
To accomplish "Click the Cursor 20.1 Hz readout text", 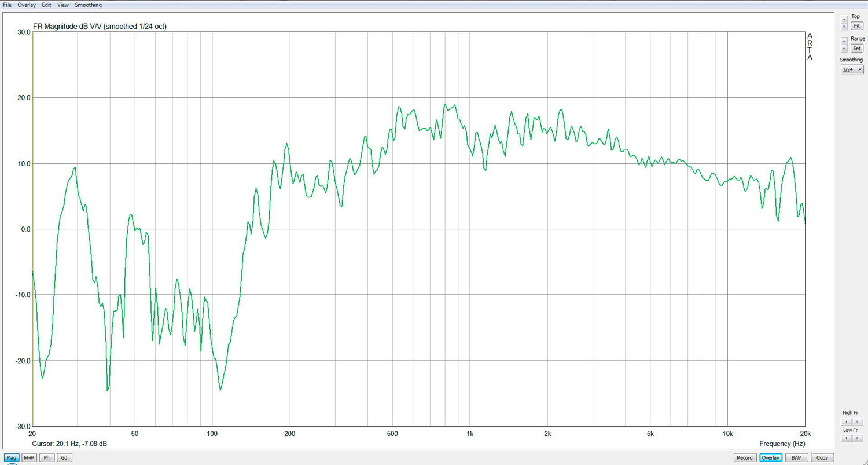I will [69, 444].
